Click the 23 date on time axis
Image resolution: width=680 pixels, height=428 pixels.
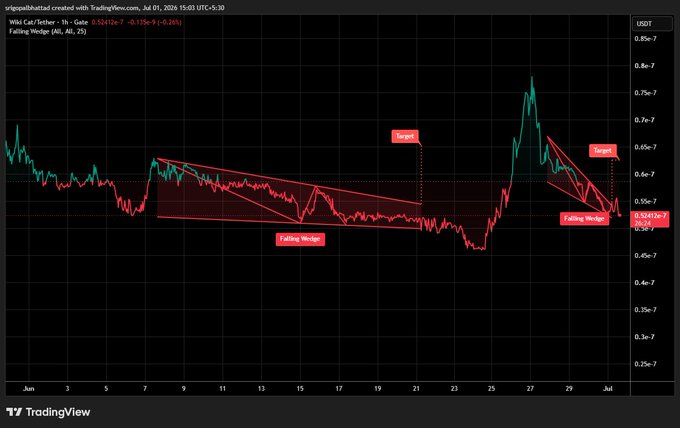(454, 389)
